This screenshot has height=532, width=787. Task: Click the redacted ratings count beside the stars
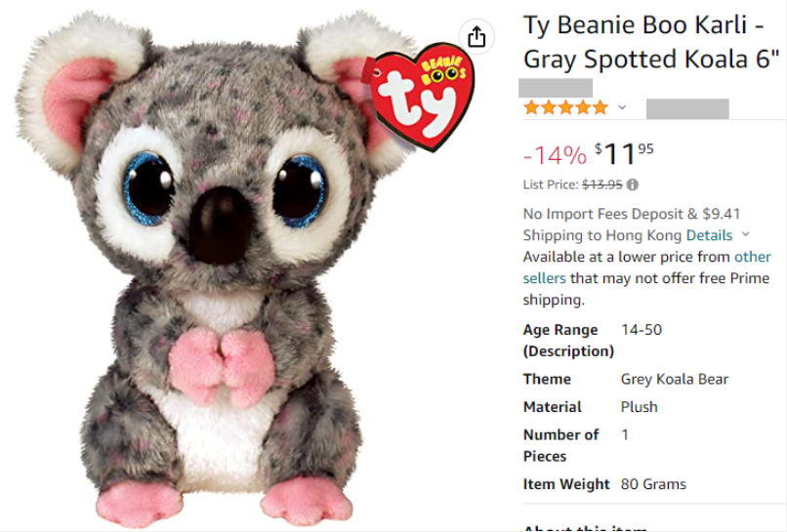click(687, 108)
